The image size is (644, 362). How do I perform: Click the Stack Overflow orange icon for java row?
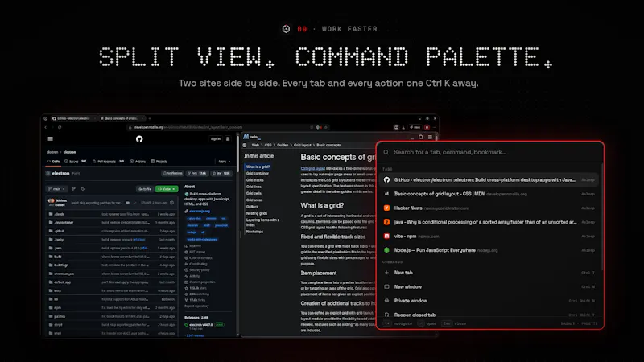[x=386, y=222]
